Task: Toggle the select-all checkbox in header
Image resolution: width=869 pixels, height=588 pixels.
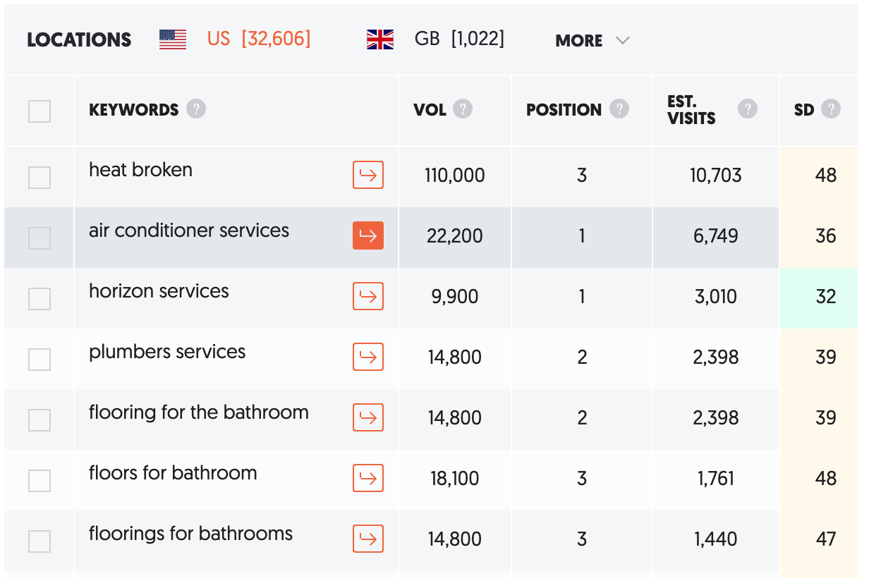Action: (x=39, y=111)
